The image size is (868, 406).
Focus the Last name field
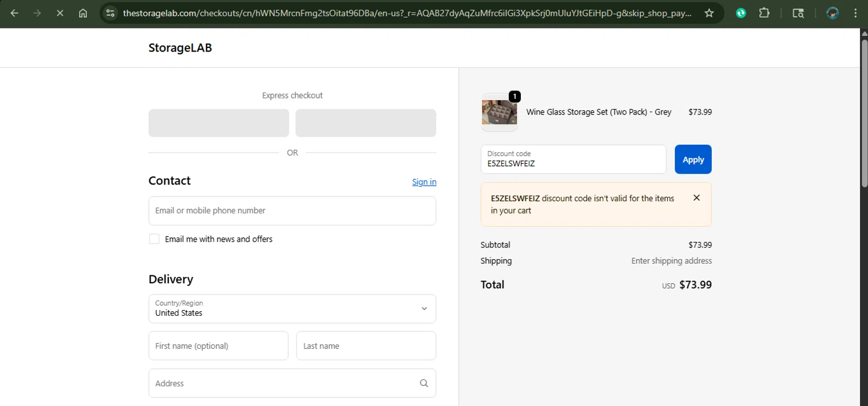tap(366, 346)
